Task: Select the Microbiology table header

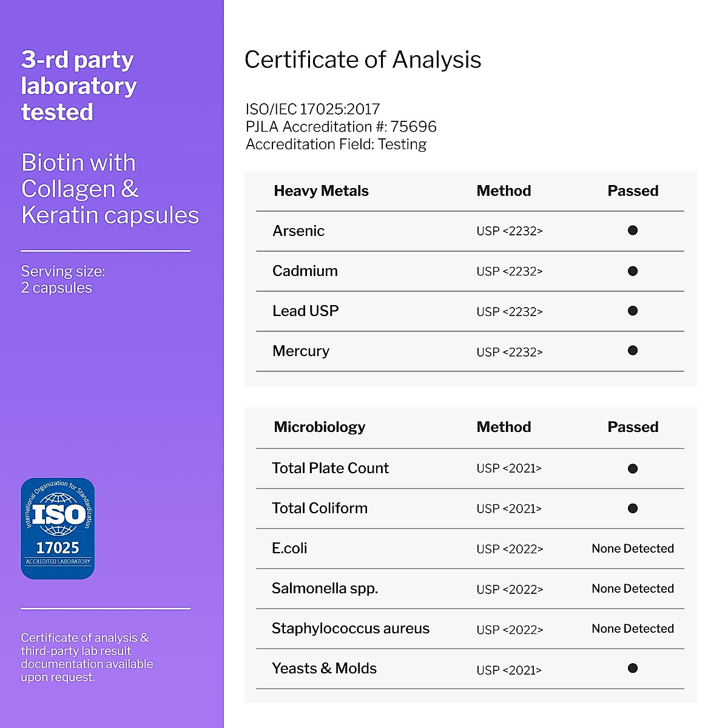Action: (x=320, y=427)
